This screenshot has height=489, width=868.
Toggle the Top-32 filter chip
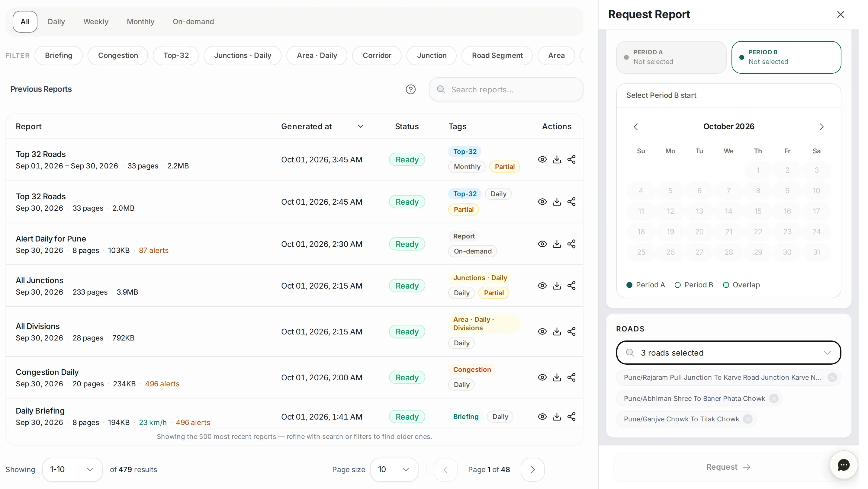176,56
